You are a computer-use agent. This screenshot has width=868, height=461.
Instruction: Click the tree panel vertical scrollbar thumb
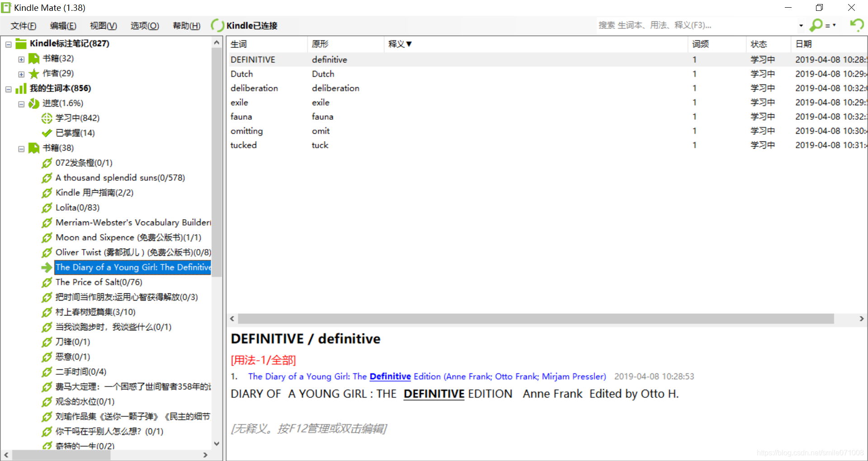217,163
